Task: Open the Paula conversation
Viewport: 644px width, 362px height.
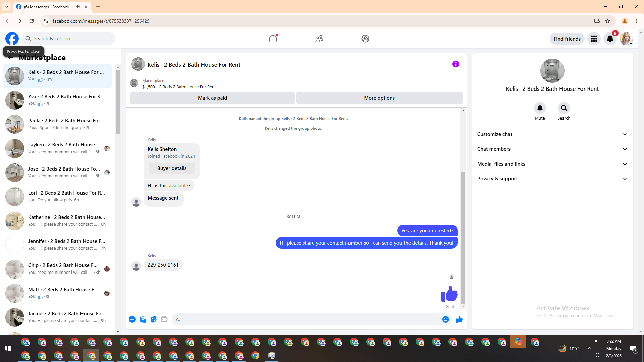Action: pos(57,124)
